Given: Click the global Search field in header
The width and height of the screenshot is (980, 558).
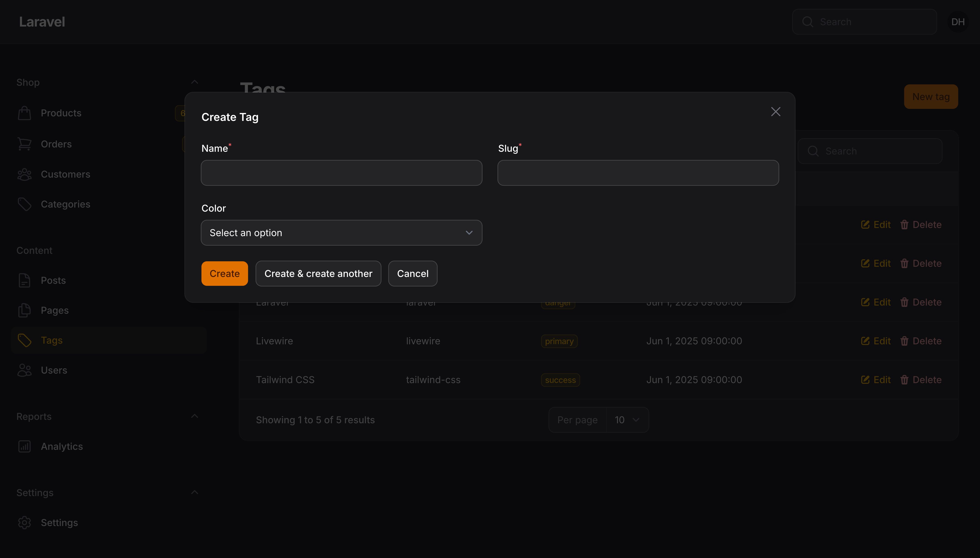Looking at the screenshot, I should pyautogui.click(x=864, y=22).
